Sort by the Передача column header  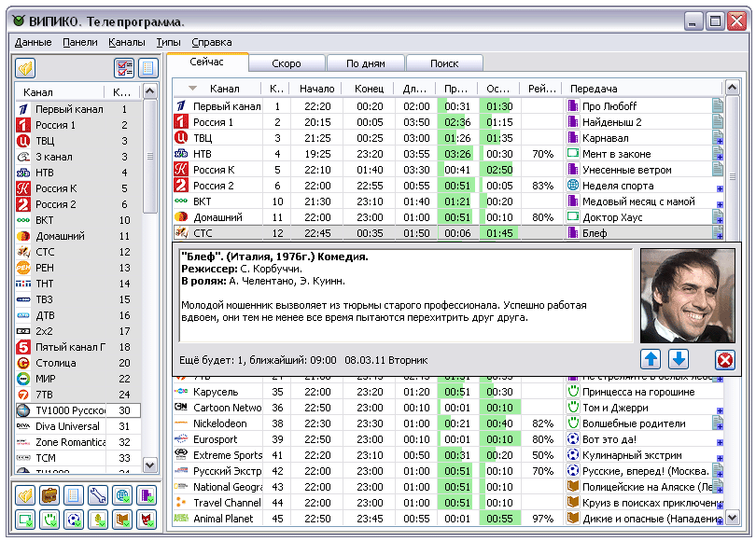coord(644,89)
